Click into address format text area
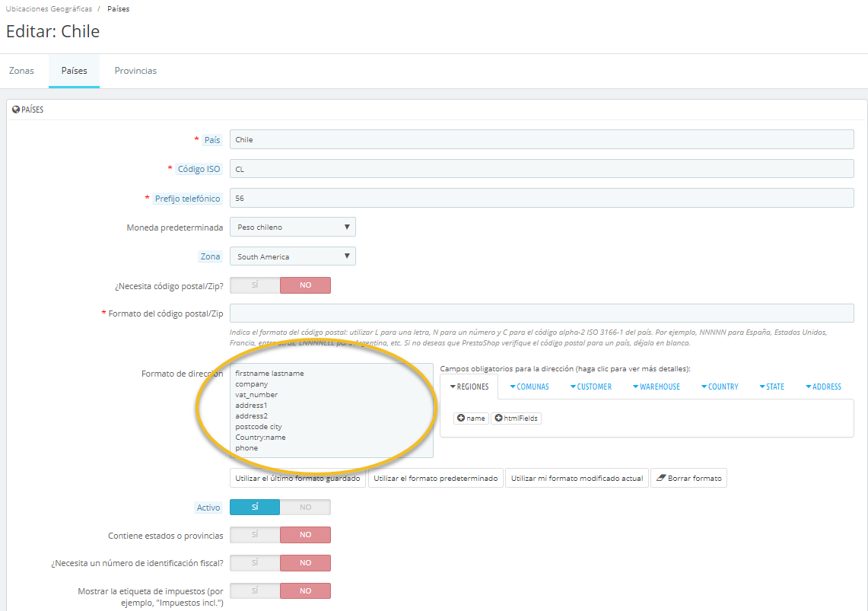Viewport: 868px width, 611px height. tap(332, 411)
